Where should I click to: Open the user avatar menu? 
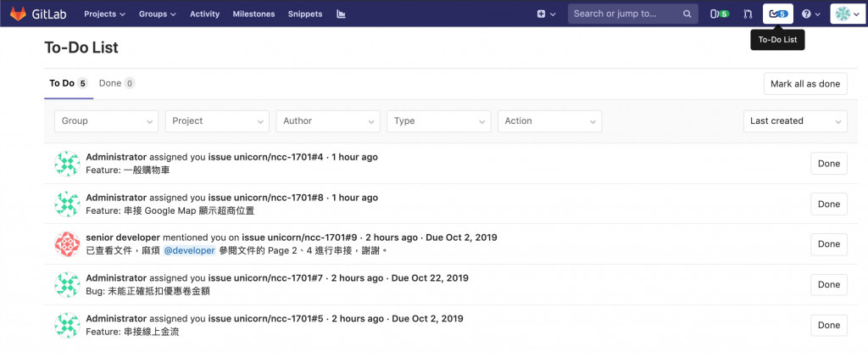[847, 14]
